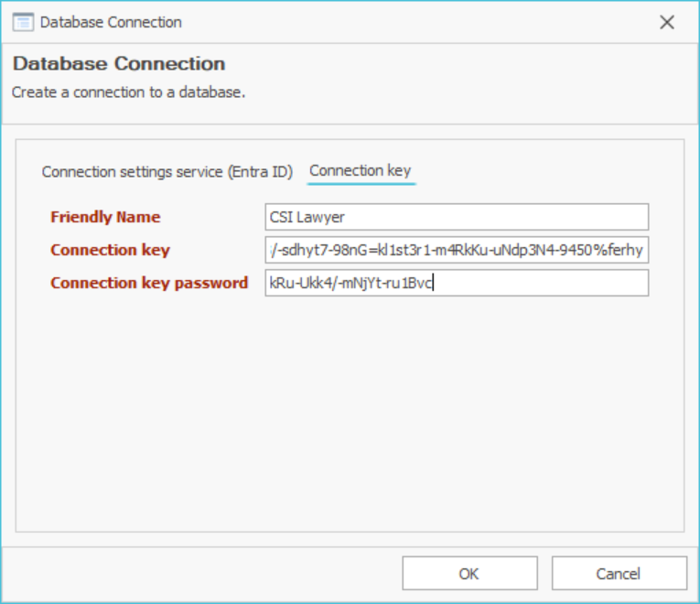Click blank footer area left of OK button
The height and width of the screenshot is (604, 700).
[x=201, y=574]
